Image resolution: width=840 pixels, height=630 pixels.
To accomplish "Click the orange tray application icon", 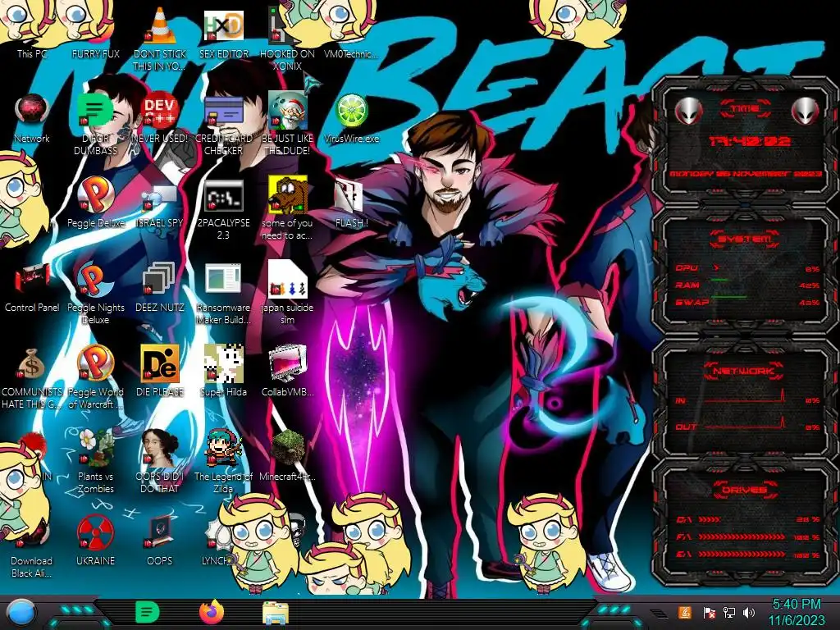I will 685,612.
